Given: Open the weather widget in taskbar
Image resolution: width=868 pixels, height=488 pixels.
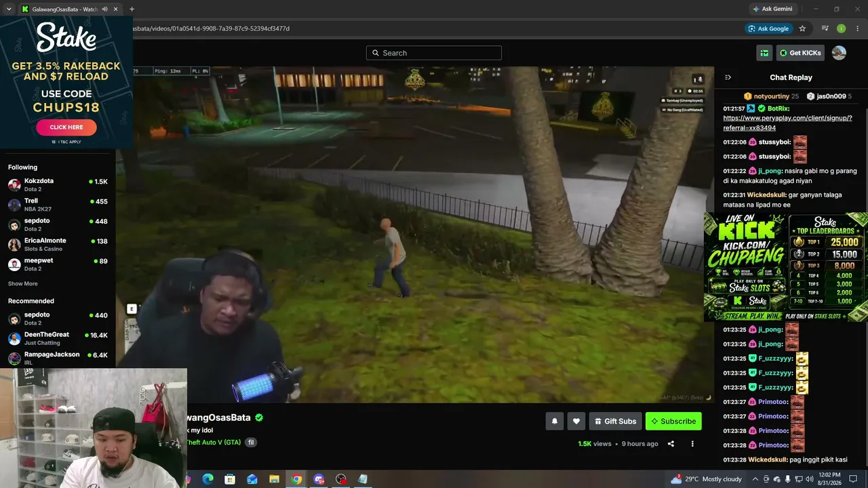Looking at the screenshot, I should pyautogui.click(x=706, y=479).
